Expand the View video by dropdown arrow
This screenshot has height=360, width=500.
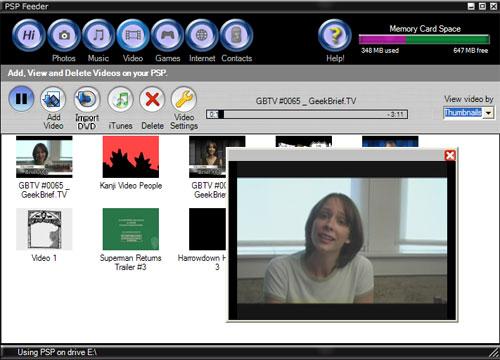pos(489,113)
